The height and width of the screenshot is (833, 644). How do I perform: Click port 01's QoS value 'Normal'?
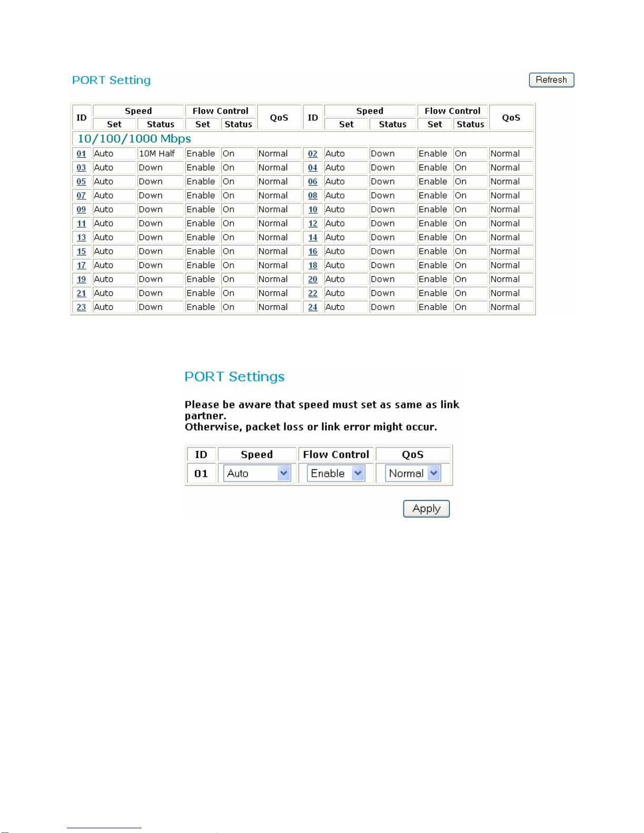coord(273,153)
